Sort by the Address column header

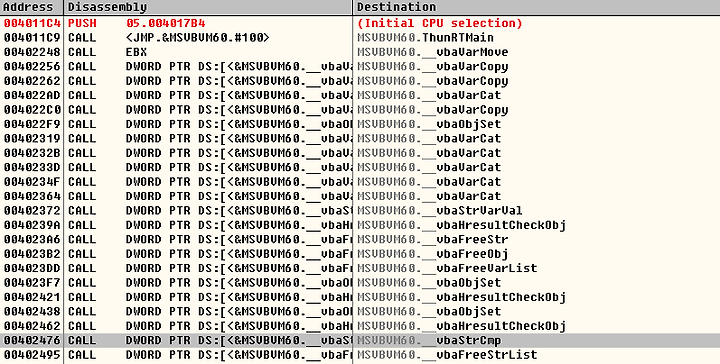(32, 7)
